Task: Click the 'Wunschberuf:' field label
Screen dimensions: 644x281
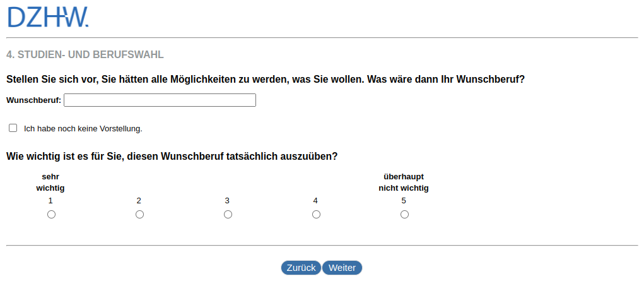Action: tap(33, 100)
